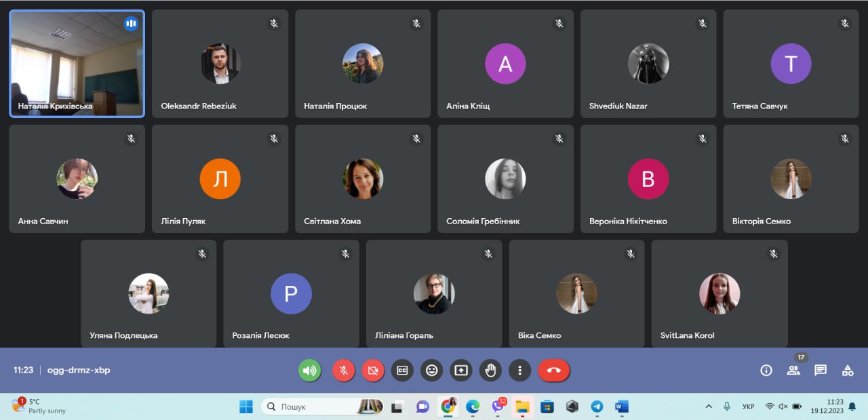Viewport: 868px width, 420px height.
Task: Unmute the microphone in the call toolbar
Action: (344, 370)
